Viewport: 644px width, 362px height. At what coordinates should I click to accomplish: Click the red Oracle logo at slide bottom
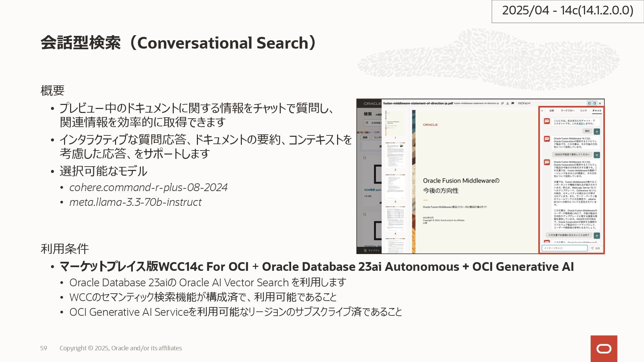coord(604,349)
